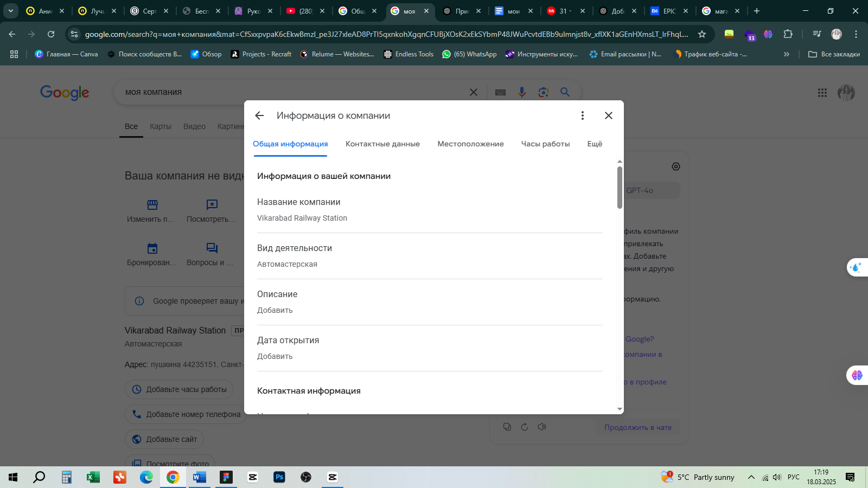Submit search with magnifier icon
The image size is (868, 488).
(565, 92)
